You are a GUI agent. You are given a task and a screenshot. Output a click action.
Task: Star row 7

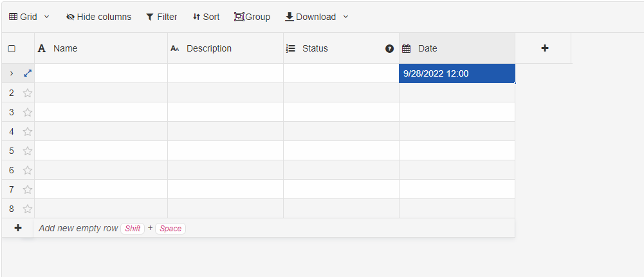point(28,189)
